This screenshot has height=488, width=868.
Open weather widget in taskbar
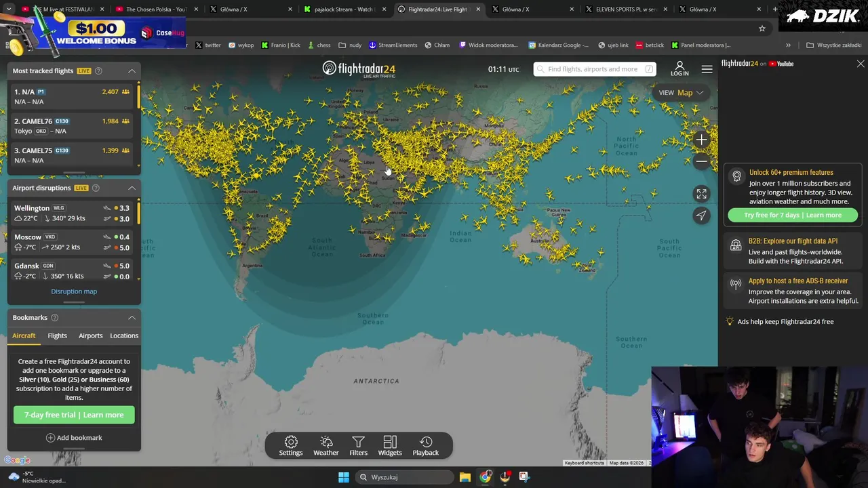pos(37,477)
